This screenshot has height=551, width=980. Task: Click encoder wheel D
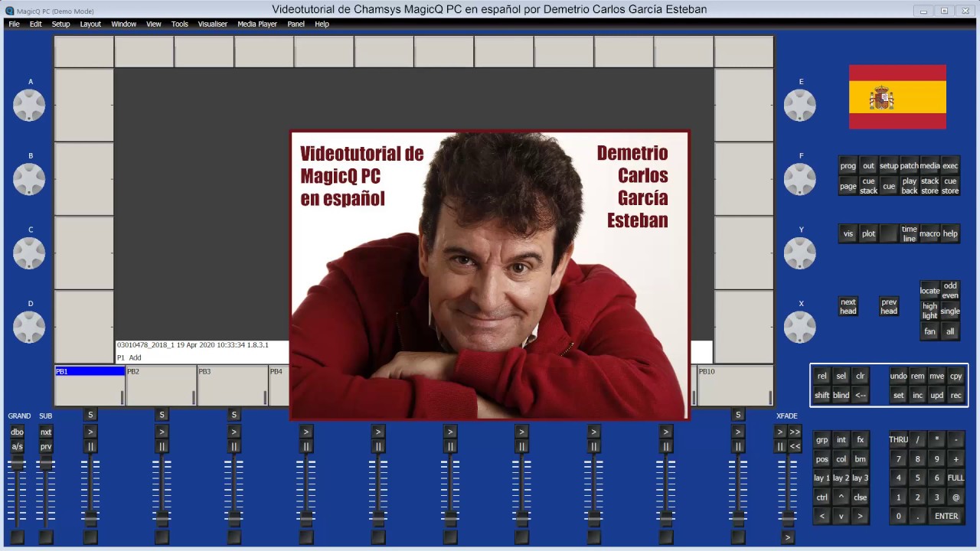pyautogui.click(x=29, y=328)
